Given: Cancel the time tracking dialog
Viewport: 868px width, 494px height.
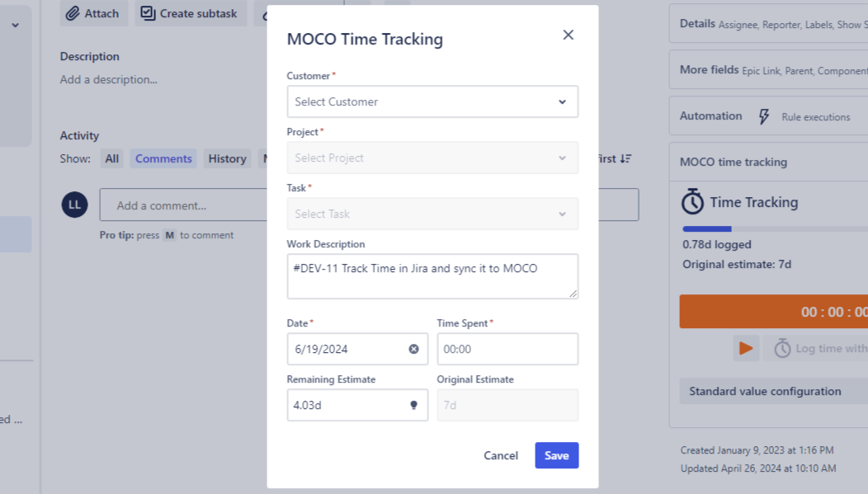Looking at the screenshot, I should (x=501, y=455).
